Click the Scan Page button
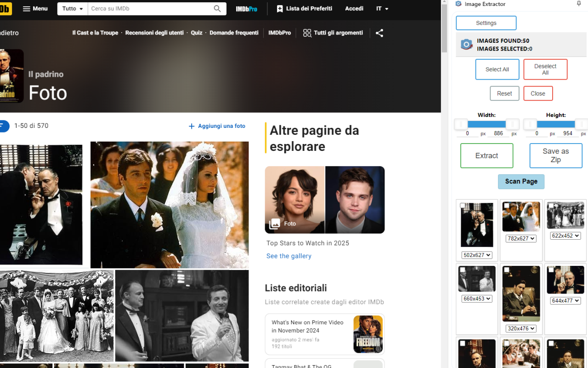The height and width of the screenshot is (368, 588). (x=521, y=182)
